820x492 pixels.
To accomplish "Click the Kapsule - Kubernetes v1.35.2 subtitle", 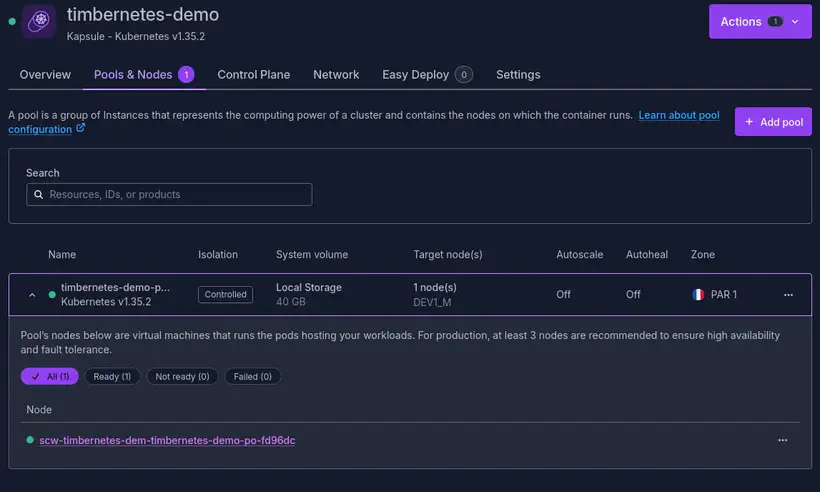I will 135,37.
